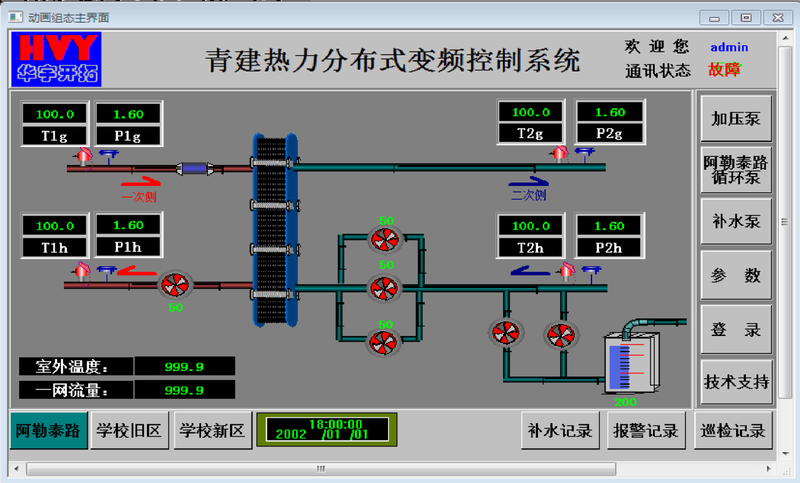
Task: Open the 报警记录 alarm log
Action: (x=645, y=430)
